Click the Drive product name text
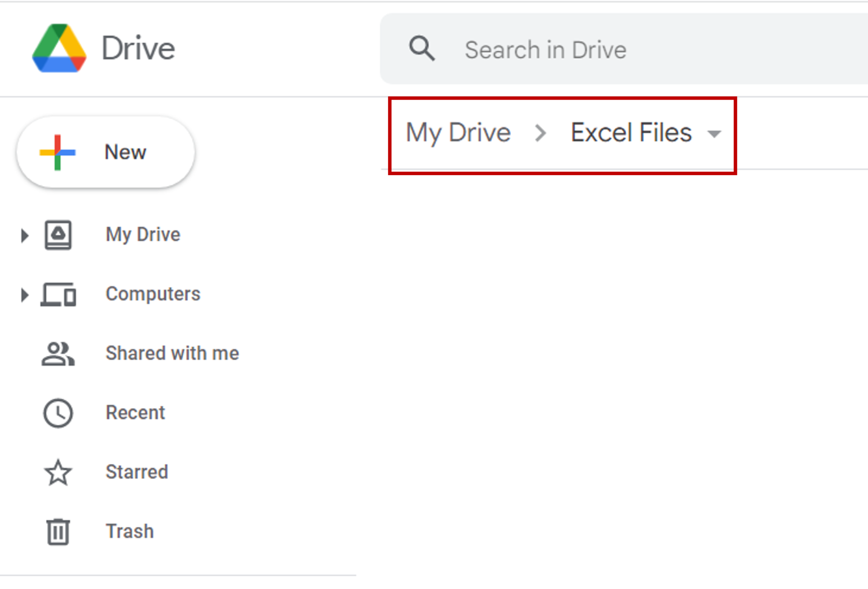868x589 pixels. (x=138, y=48)
